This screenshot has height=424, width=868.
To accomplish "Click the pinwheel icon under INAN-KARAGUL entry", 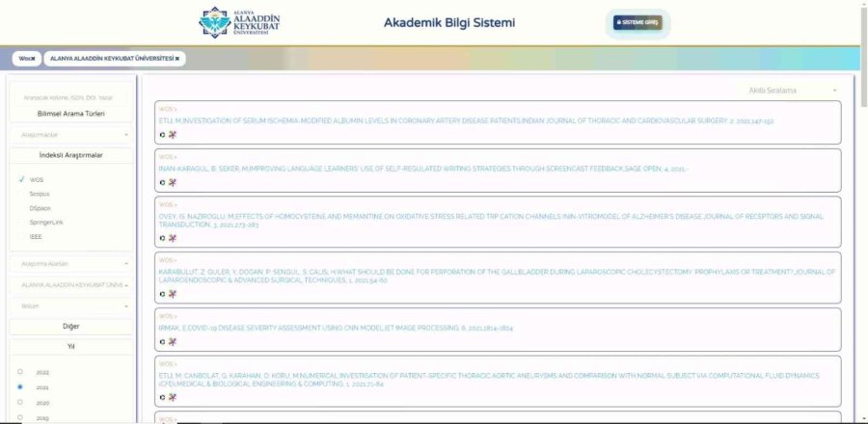I will coord(172,181).
